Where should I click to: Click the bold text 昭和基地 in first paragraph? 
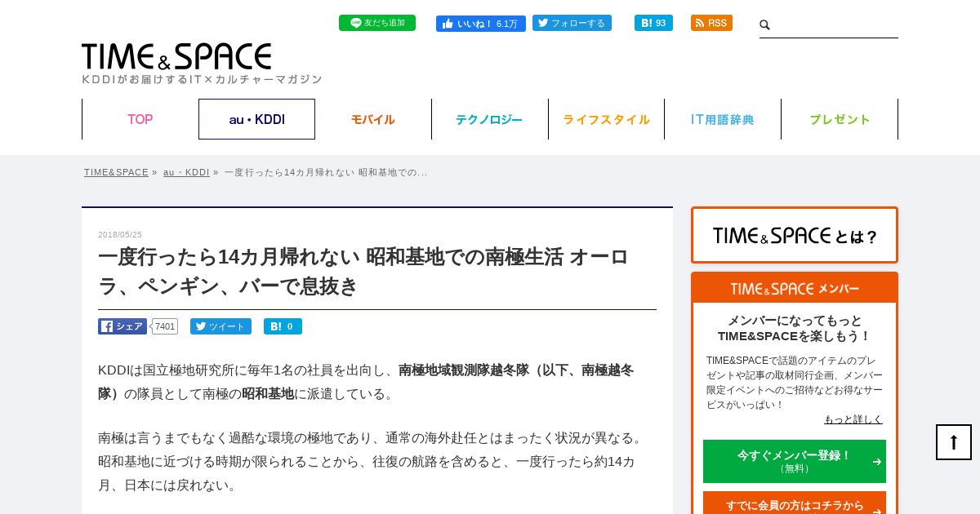click(268, 393)
